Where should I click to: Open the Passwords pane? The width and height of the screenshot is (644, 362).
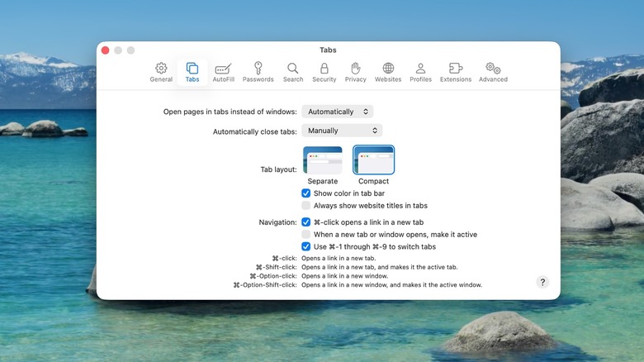point(258,73)
